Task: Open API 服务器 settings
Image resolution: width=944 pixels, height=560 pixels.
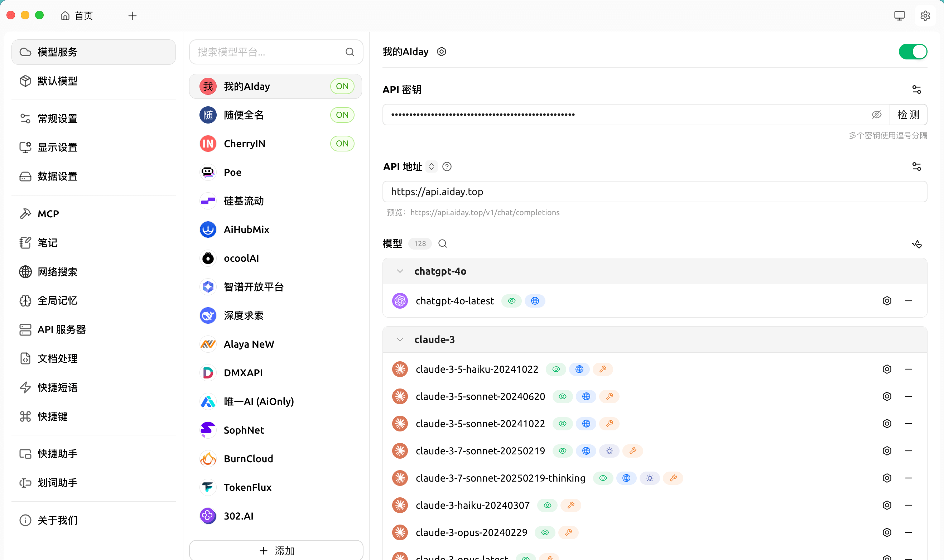Action: click(x=62, y=329)
